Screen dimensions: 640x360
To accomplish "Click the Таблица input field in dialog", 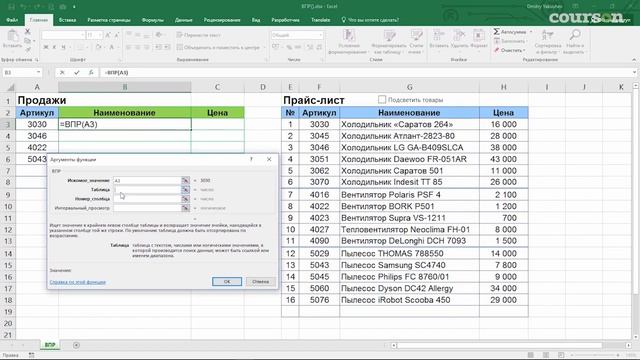I will tap(147, 190).
